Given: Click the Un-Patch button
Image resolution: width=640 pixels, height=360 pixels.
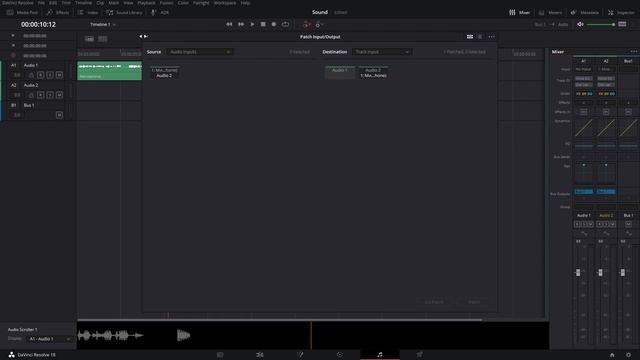Looking at the screenshot, I should [434, 302].
